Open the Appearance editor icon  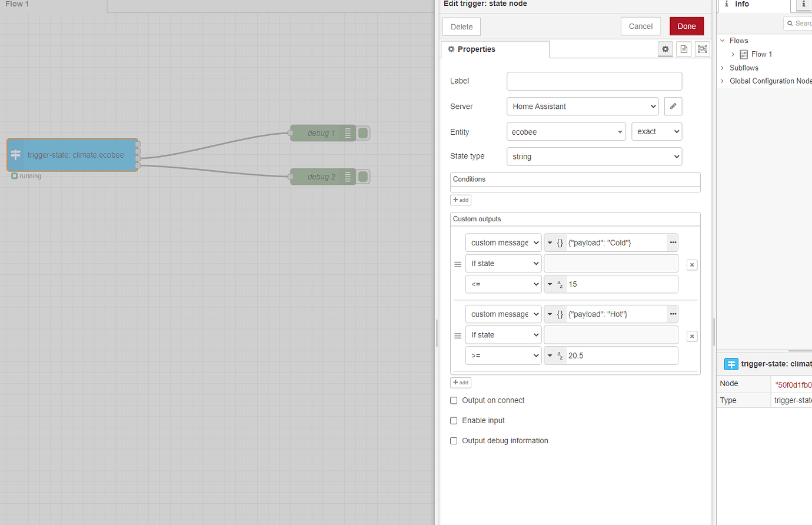701,49
